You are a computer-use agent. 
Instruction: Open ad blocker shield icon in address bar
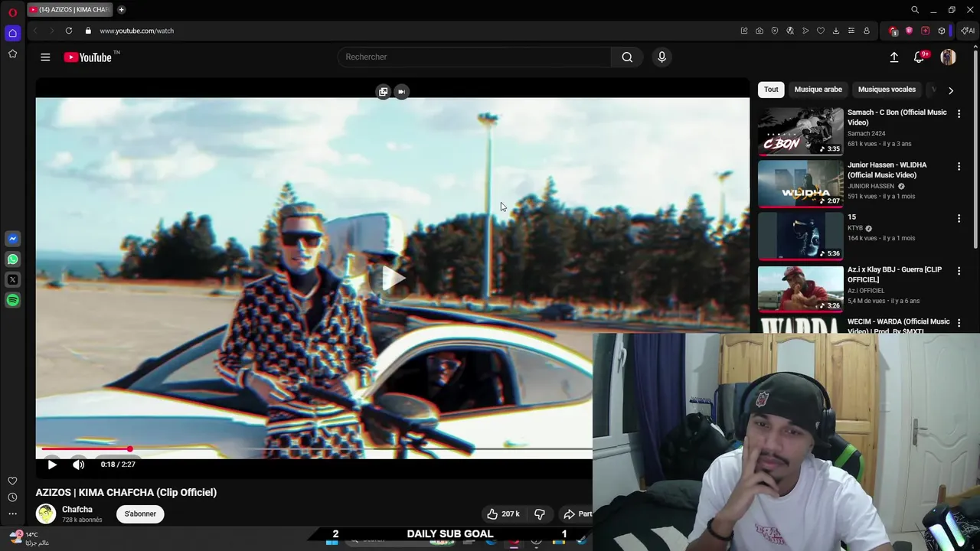[x=775, y=31]
